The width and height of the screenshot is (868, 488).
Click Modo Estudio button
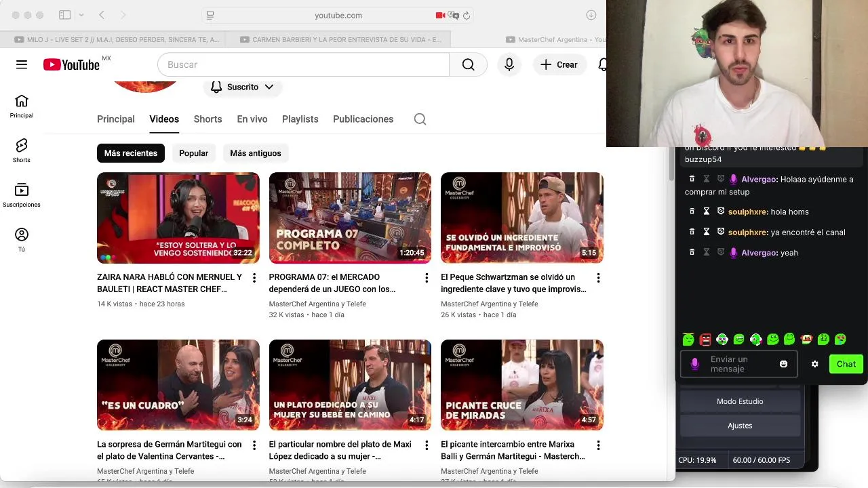pyautogui.click(x=740, y=401)
